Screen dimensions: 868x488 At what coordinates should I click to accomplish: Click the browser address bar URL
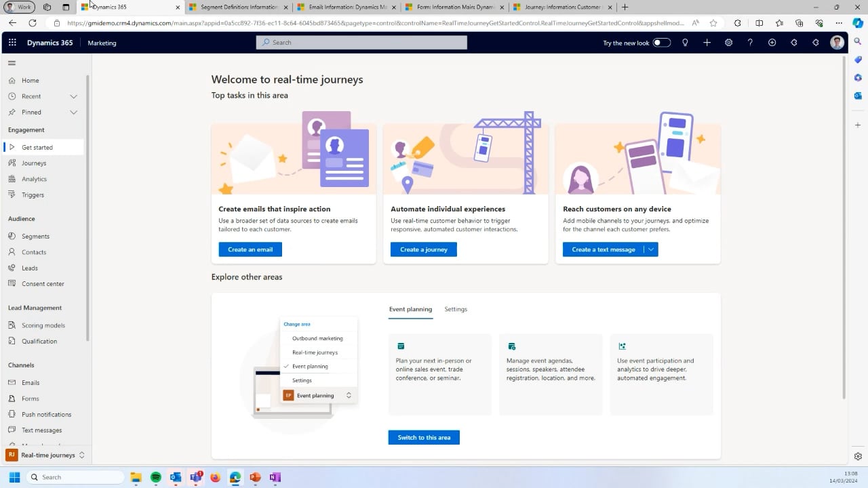click(376, 22)
